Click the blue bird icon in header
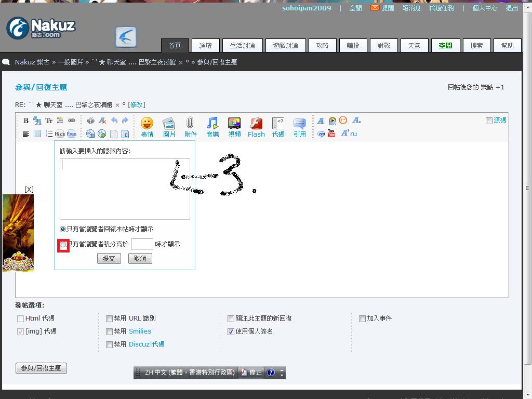 [x=126, y=37]
